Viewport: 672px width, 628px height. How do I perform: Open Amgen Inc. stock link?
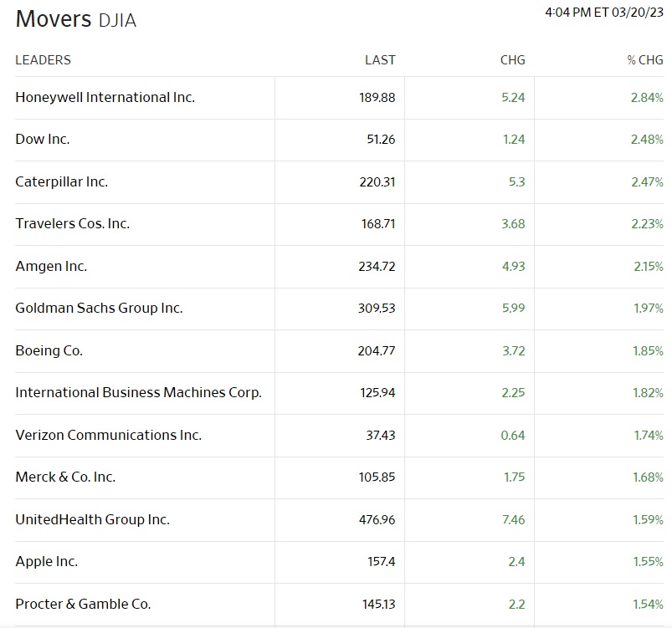(x=51, y=266)
